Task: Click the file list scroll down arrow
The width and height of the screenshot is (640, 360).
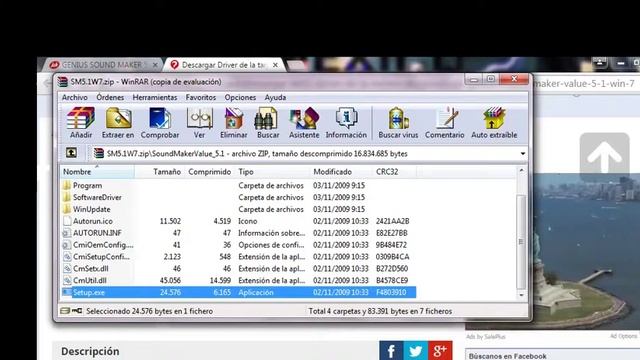Action: point(521,295)
